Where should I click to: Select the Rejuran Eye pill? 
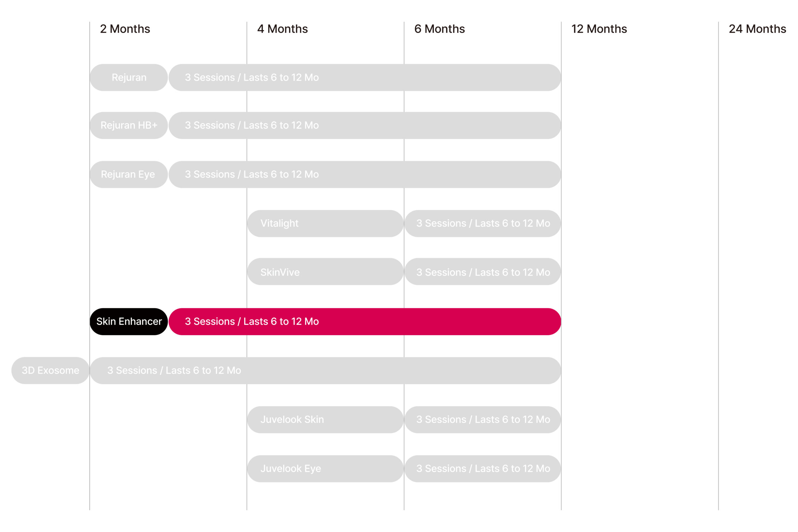[x=129, y=174]
